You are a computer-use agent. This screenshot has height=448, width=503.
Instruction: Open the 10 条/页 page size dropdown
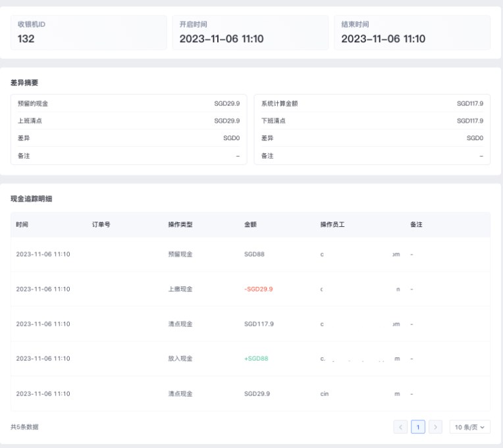(x=469, y=427)
